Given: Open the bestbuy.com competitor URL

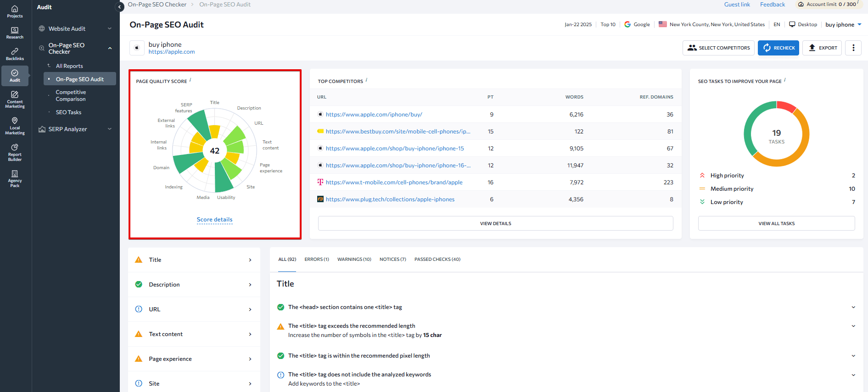Looking at the screenshot, I should pos(398,132).
